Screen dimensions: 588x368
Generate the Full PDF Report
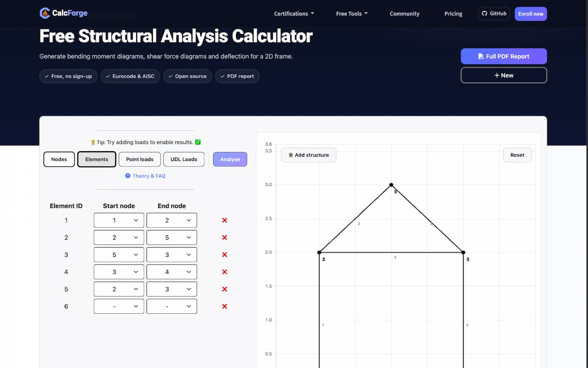(x=504, y=56)
